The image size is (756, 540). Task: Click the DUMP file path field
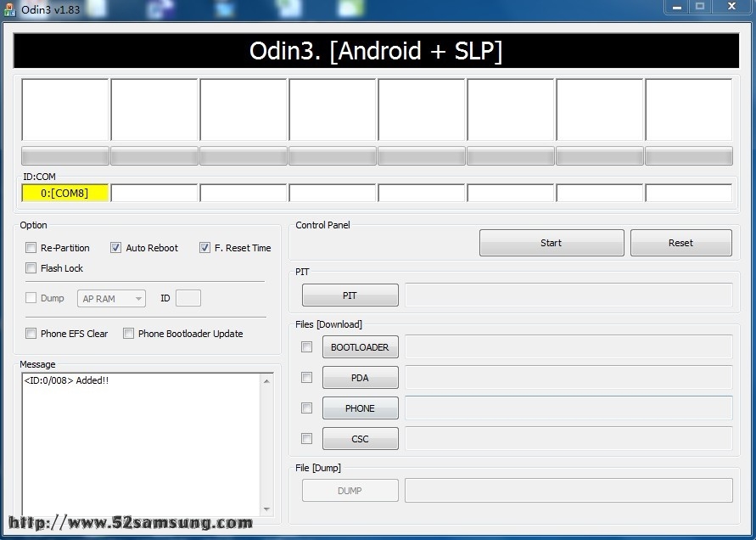[569, 490]
